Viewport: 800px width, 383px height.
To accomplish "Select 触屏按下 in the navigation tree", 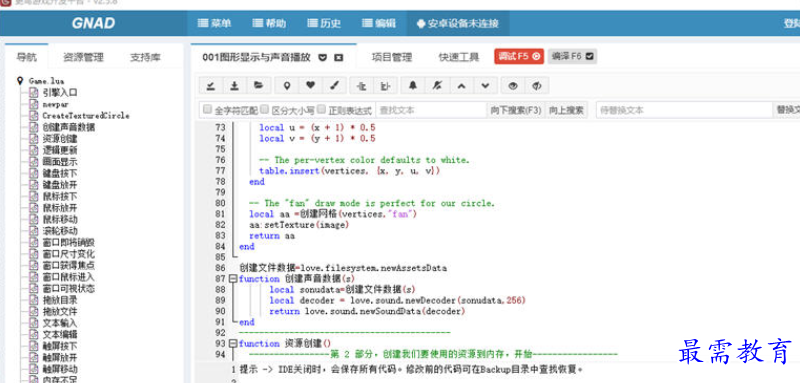I will coord(60,346).
